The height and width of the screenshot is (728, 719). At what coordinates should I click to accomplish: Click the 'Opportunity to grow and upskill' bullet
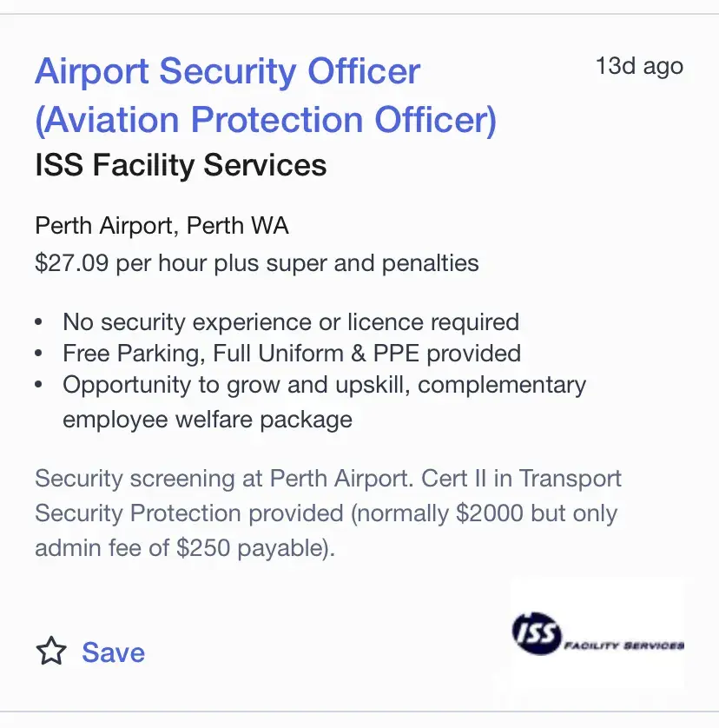324,385
